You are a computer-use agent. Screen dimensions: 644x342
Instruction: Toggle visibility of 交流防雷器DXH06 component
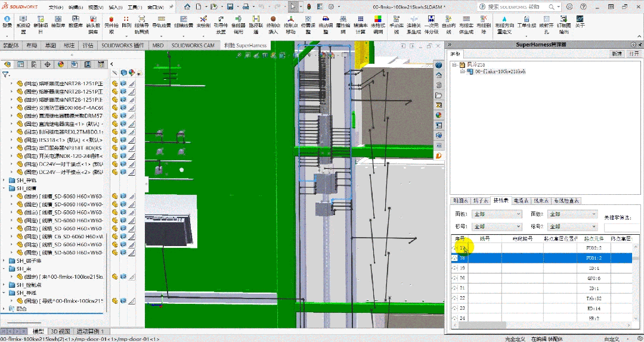(x=115, y=108)
